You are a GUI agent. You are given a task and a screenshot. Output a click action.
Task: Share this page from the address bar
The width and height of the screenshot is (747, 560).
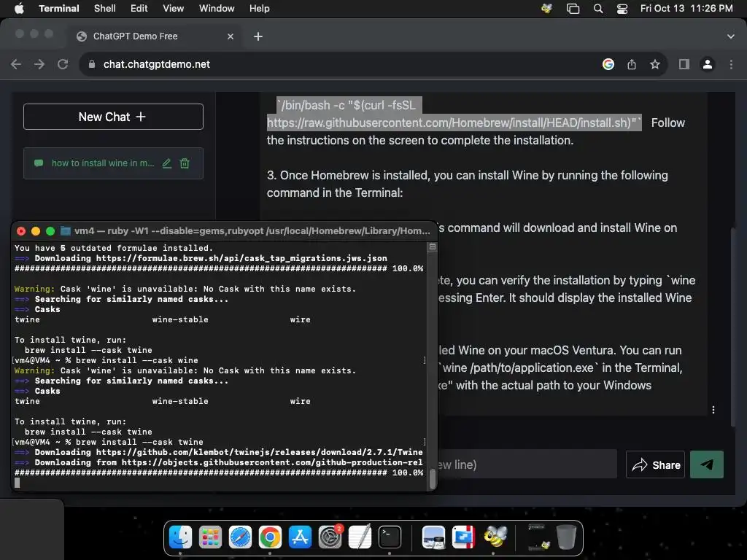pos(632,64)
